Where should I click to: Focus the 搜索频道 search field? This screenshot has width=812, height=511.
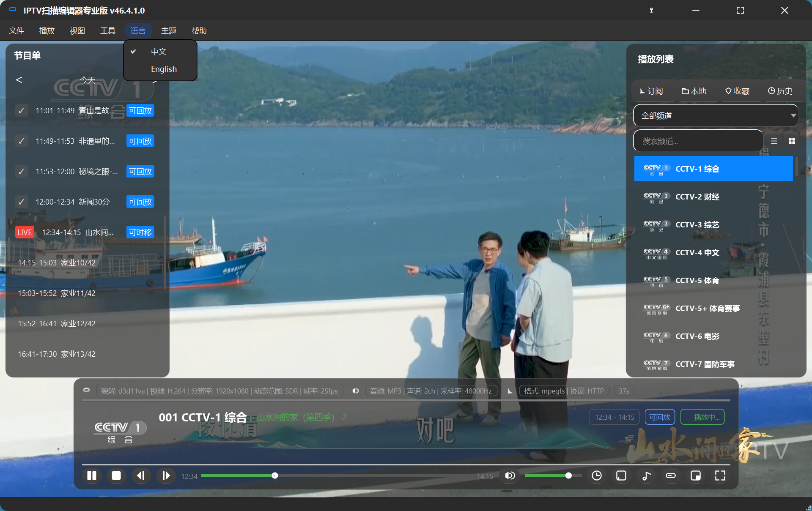pos(698,141)
